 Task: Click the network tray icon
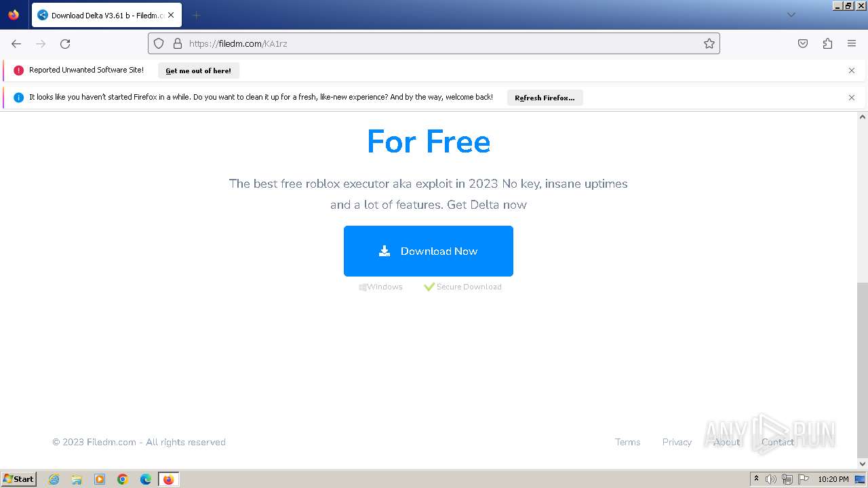click(x=787, y=479)
